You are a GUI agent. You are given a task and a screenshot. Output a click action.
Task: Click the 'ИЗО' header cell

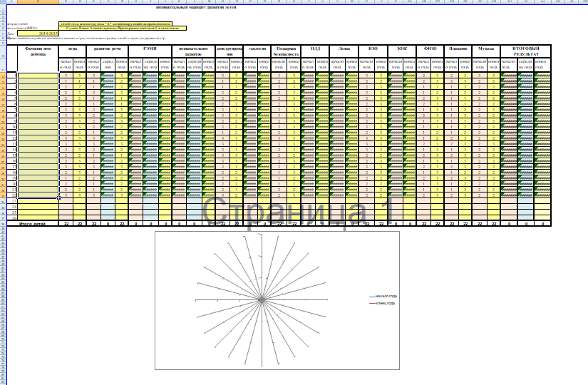[373, 48]
